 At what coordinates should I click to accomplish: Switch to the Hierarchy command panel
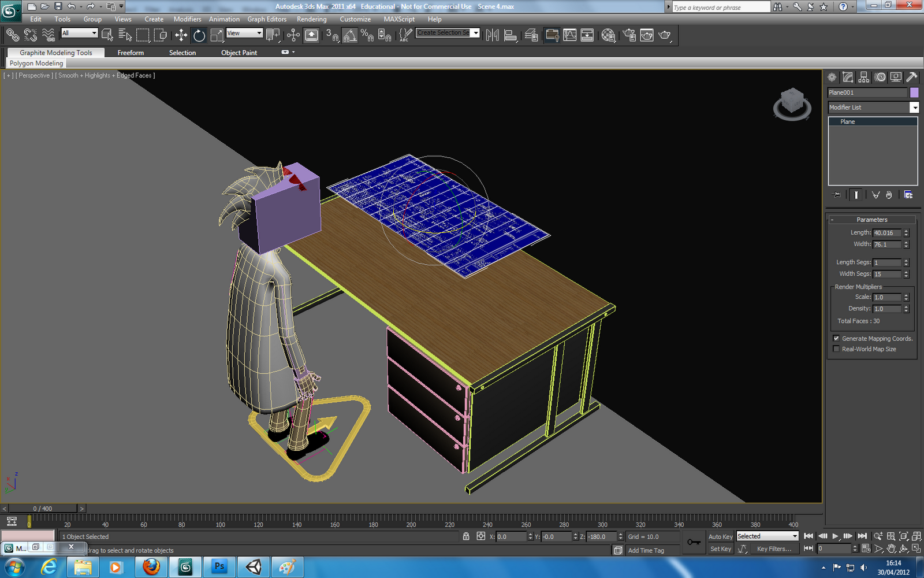864,76
